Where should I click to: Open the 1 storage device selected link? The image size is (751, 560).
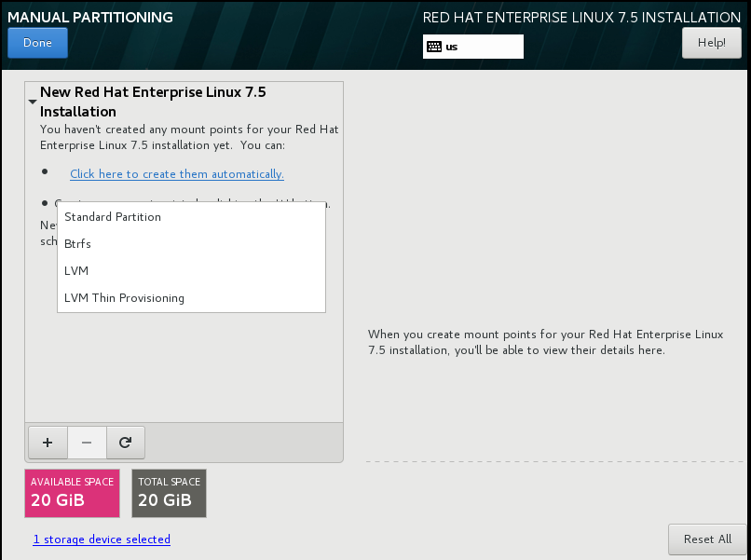pos(102,540)
